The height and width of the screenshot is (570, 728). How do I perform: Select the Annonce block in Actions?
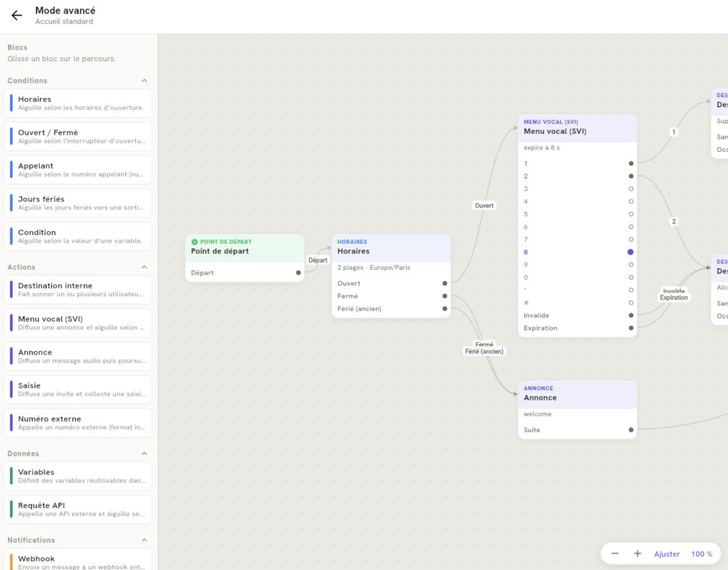(78, 356)
